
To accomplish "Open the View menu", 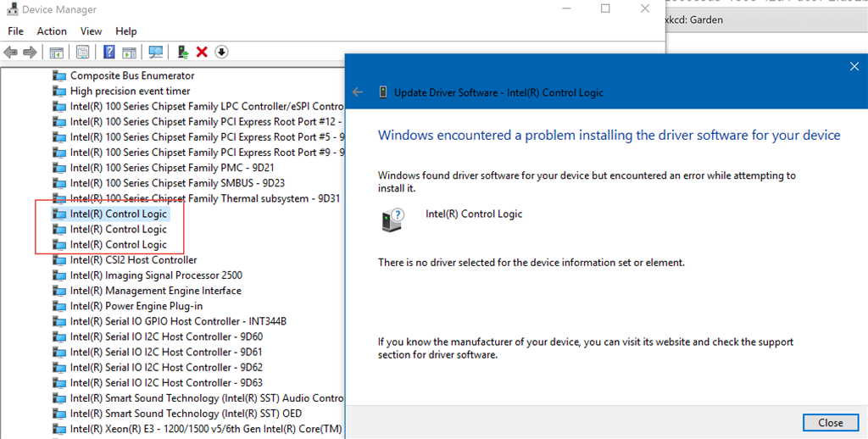I will click(91, 31).
